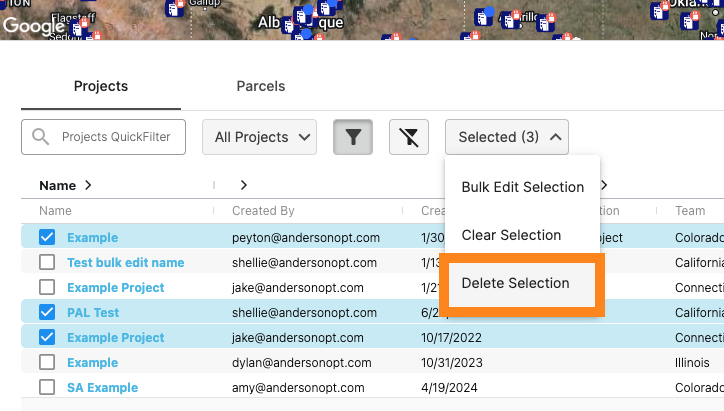Click the magnifier icon in Projects QuickFilter
Image resolution: width=724 pixels, height=411 pixels.
pyautogui.click(x=41, y=137)
